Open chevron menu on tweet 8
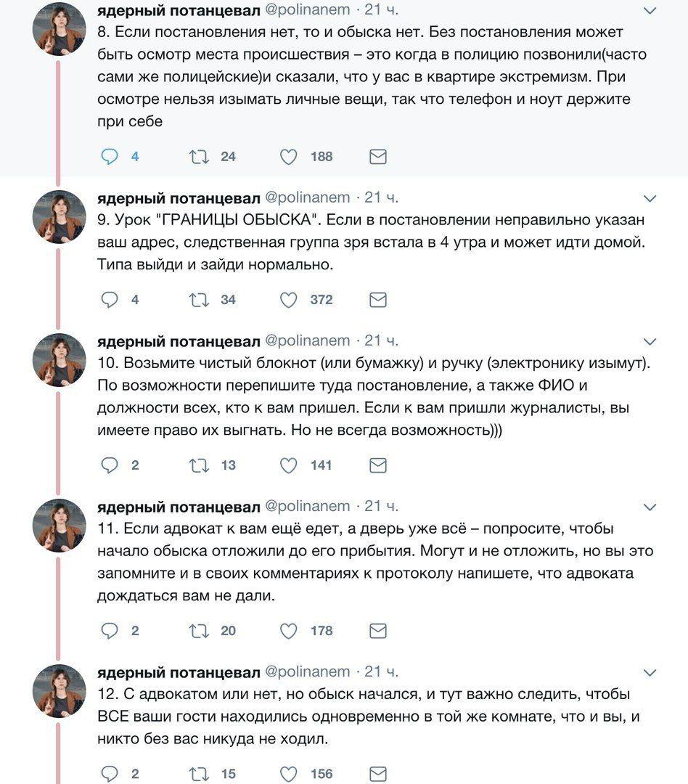 pyautogui.click(x=650, y=11)
